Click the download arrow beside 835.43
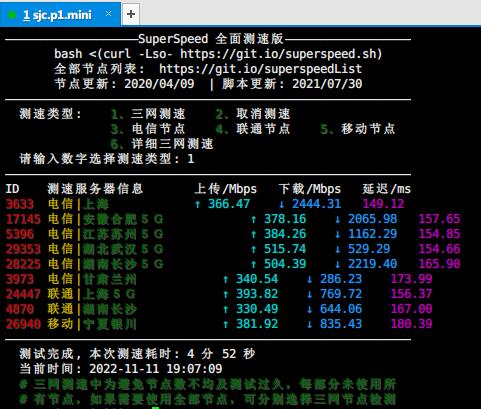The height and width of the screenshot is (409, 481). 310,324
